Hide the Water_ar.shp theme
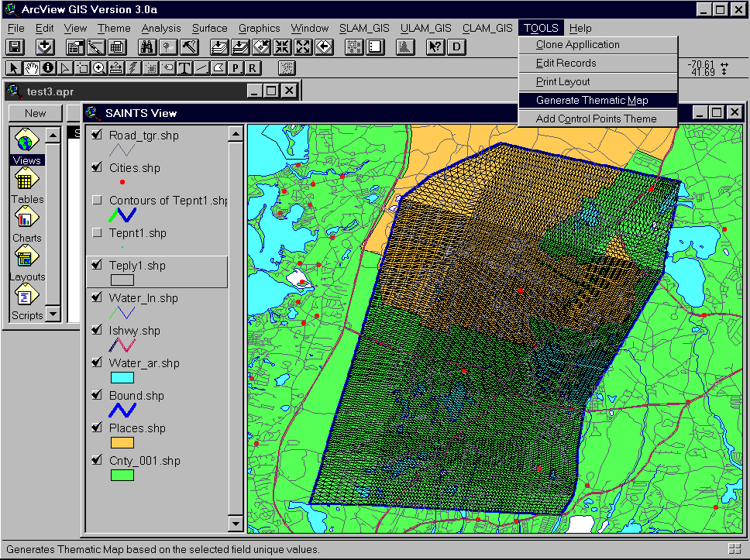The height and width of the screenshot is (560, 750). click(97, 362)
